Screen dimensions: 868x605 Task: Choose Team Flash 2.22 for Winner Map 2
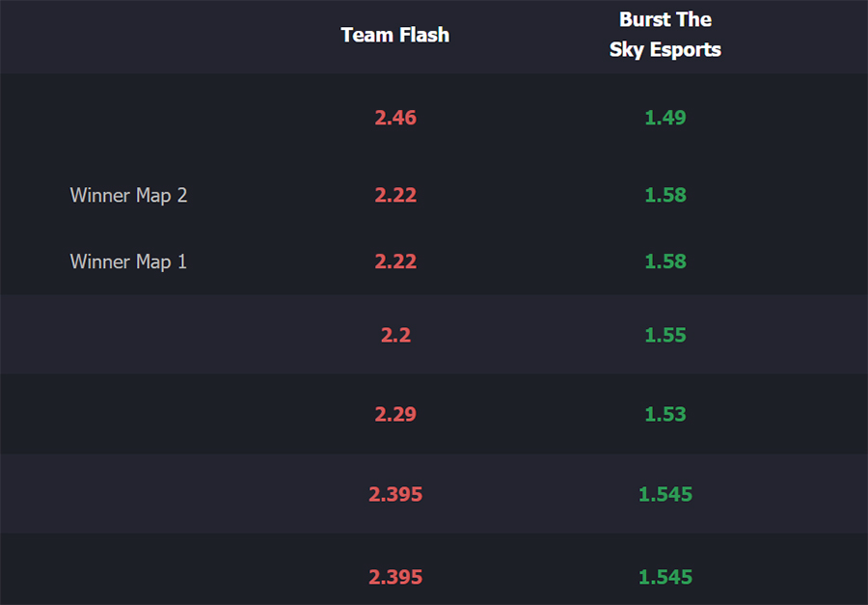click(x=395, y=195)
